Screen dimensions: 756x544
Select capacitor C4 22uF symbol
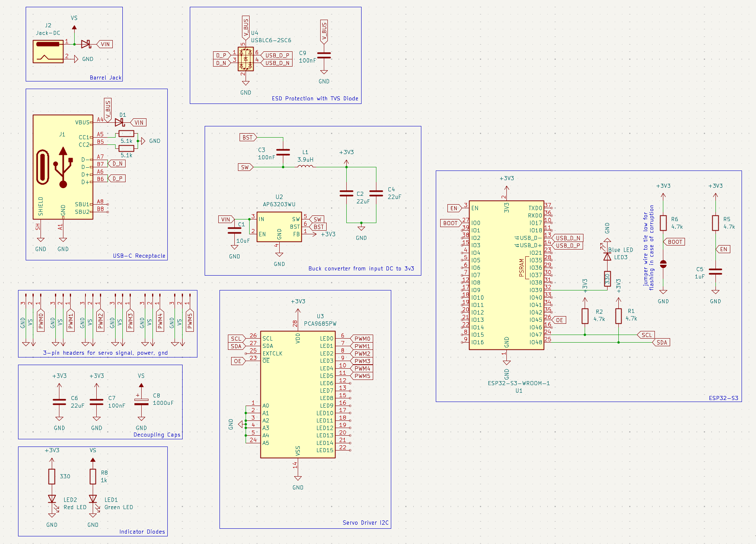point(376,194)
